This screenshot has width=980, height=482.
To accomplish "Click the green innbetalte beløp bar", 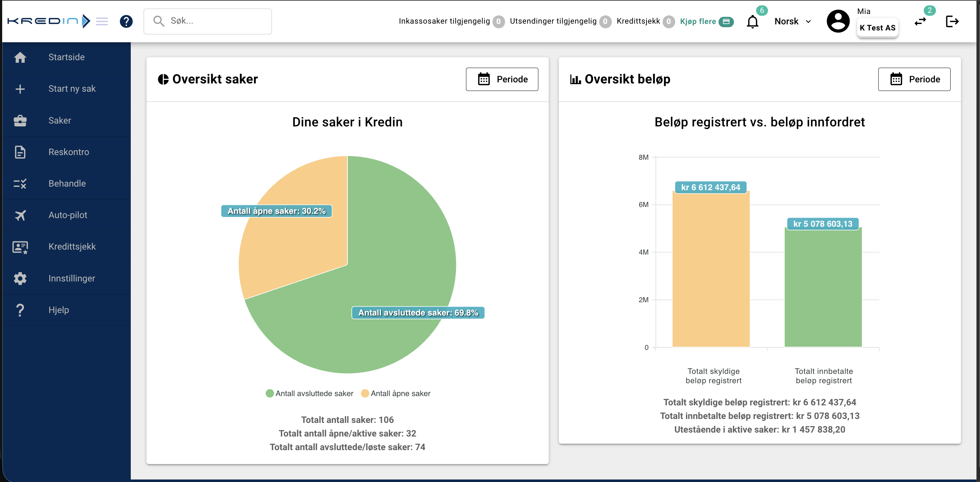I will point(823,287).
